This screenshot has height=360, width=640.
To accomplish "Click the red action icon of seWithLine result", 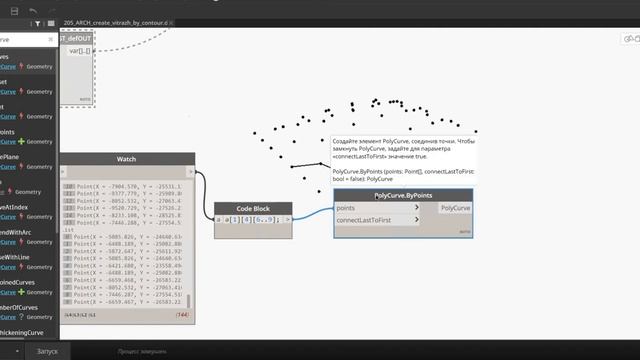I will point(21,267).
